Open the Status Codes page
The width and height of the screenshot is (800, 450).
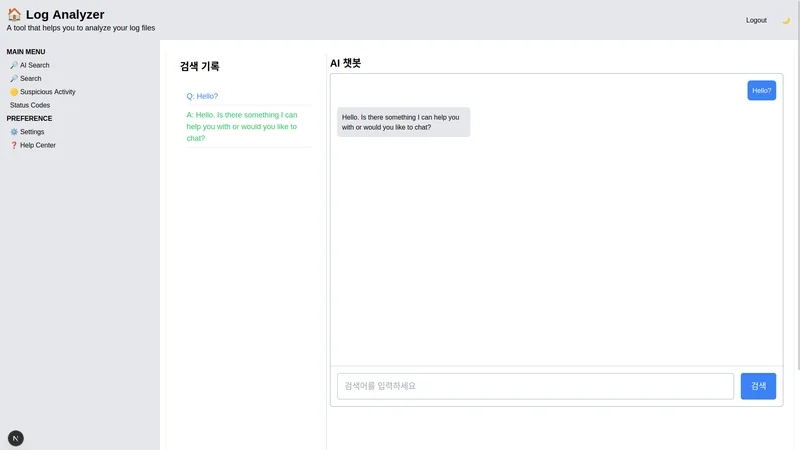point(30,105)
